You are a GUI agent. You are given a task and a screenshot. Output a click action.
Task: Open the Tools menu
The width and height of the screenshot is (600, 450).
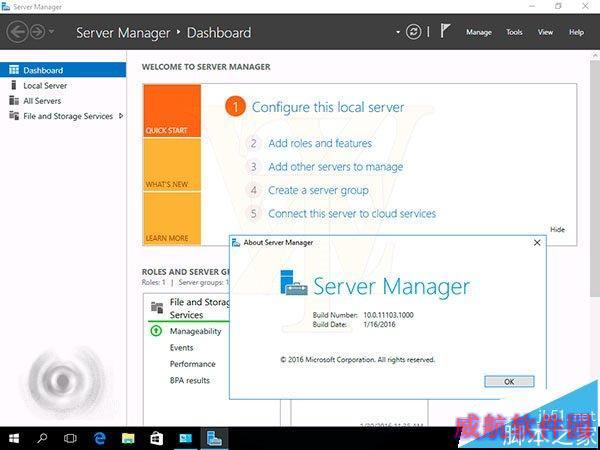(514, 32)
